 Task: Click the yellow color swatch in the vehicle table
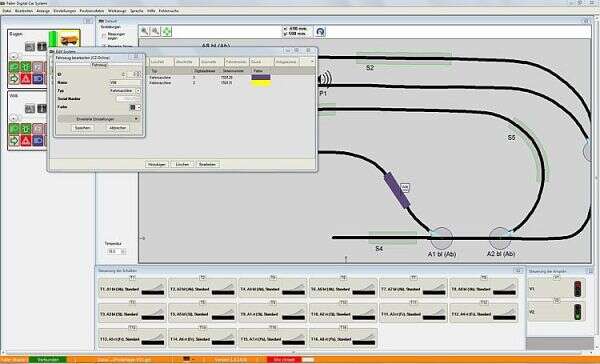click(x=261, y=83)
